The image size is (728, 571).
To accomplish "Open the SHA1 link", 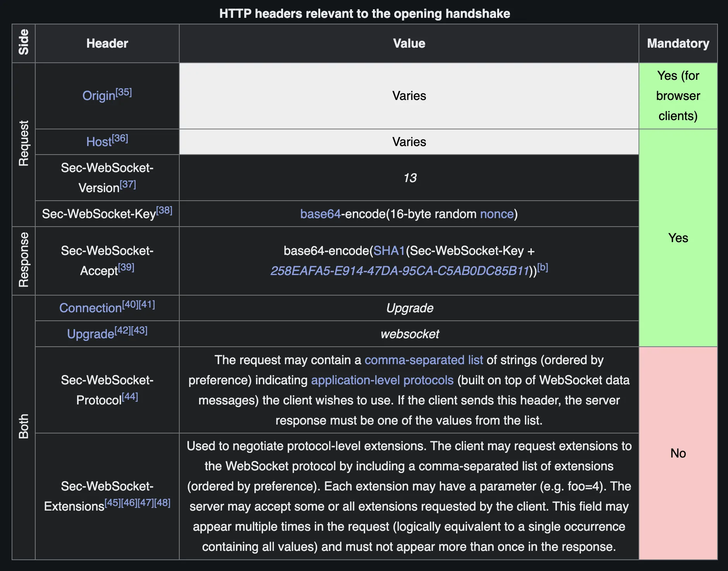I will (389, 251).
